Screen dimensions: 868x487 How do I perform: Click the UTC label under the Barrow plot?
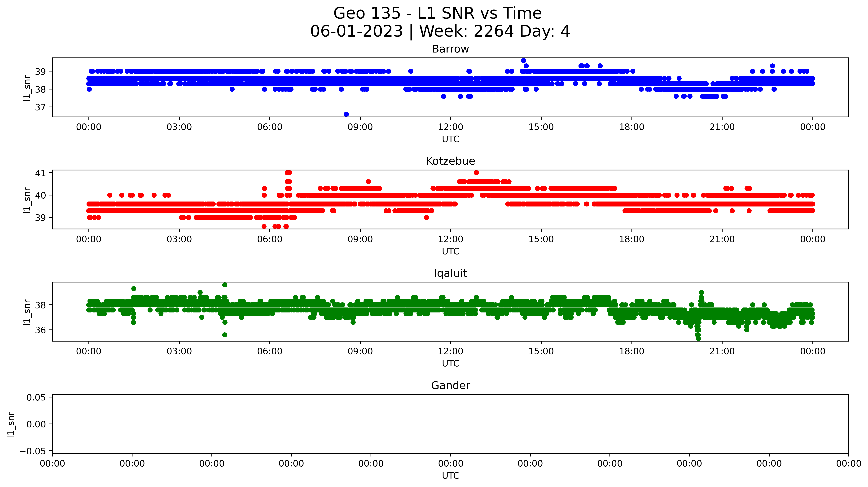pyautogui.click(x=450, y=139)
